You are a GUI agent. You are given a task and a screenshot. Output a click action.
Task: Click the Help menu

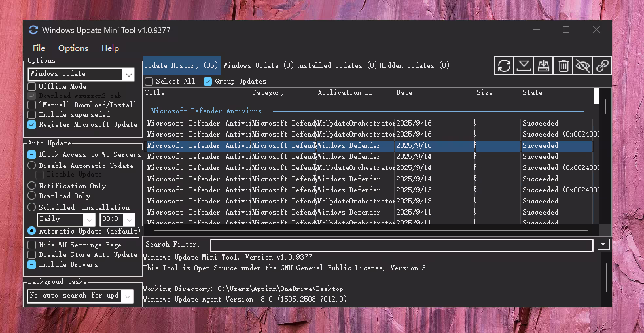point(110,48)
